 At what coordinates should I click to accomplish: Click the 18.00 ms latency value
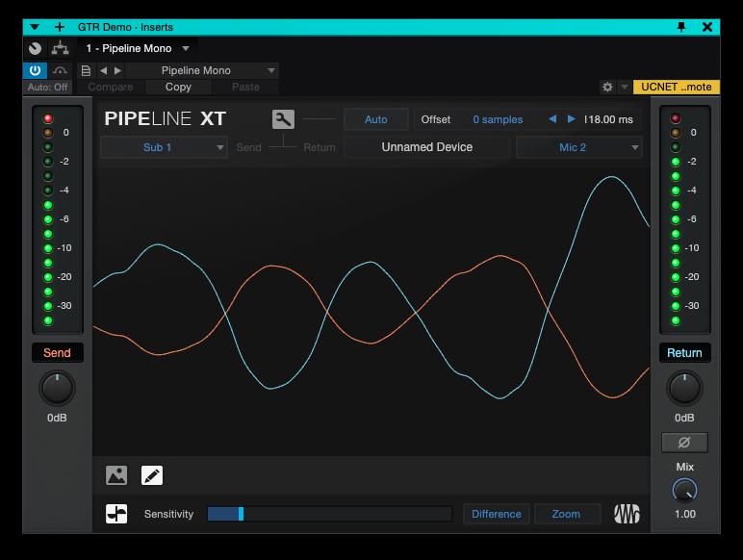point(609,119)
